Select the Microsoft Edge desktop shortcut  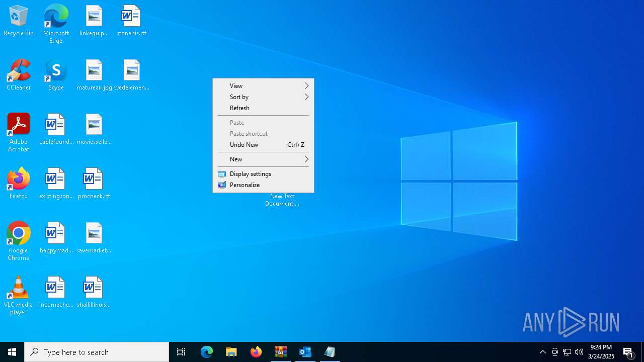pyautogui.click(x=56, y=24)
